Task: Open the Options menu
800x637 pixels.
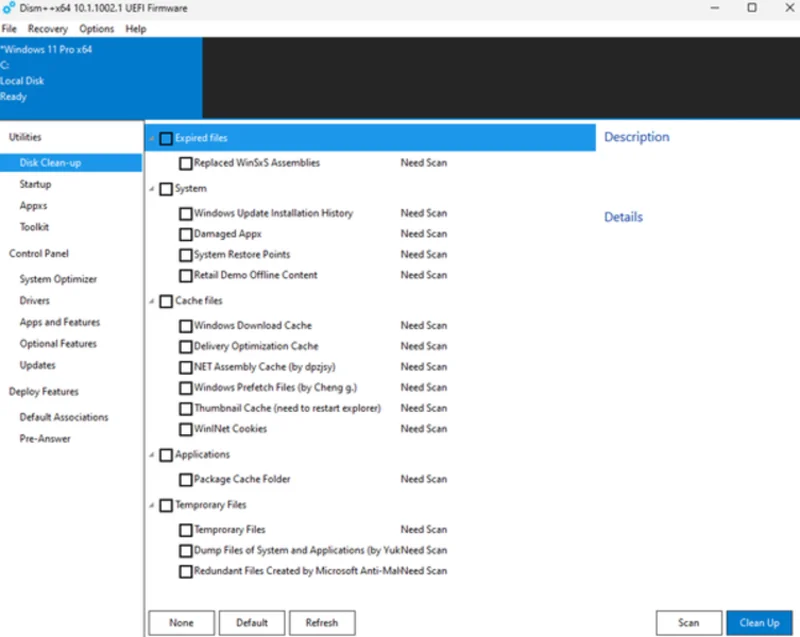Action: 96,29
